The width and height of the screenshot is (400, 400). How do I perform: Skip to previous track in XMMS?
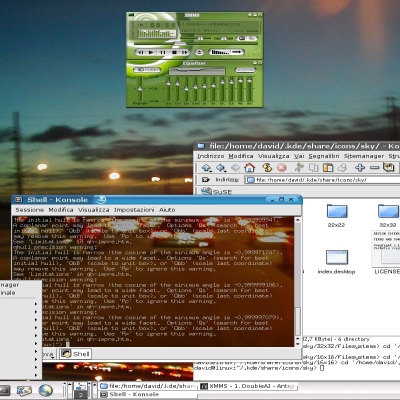click(140, 52)
